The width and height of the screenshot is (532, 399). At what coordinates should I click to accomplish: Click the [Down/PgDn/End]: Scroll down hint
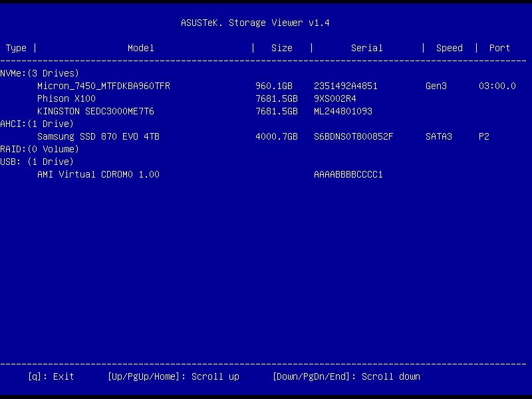pyautogui.click(x=346, y=376)
